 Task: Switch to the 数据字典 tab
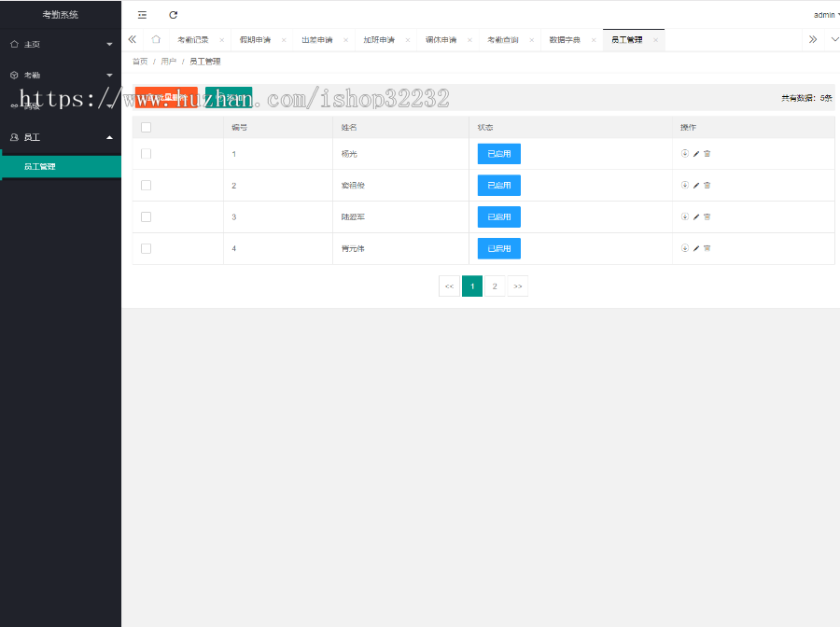pos(565,40)
